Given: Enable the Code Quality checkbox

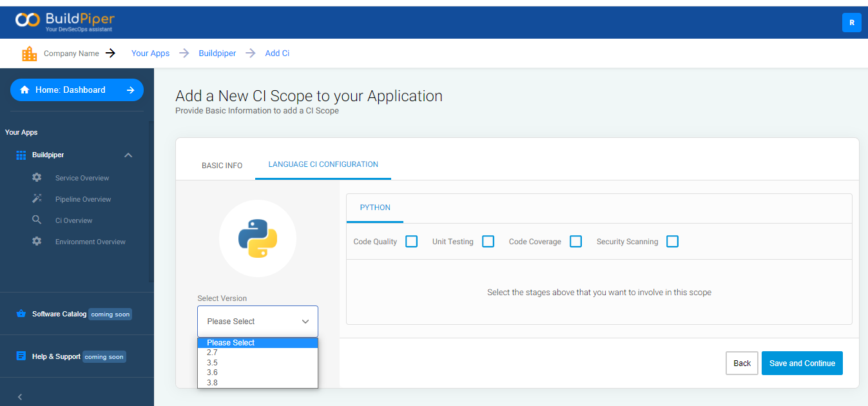Looking at the screenshot, I should pyautogui.click(x=411, y=242).
